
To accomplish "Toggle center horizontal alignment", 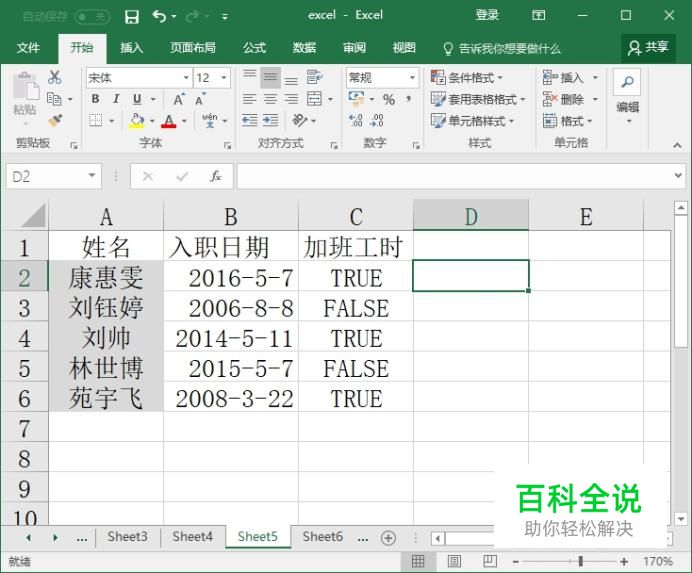I will [x=270, y=99].
